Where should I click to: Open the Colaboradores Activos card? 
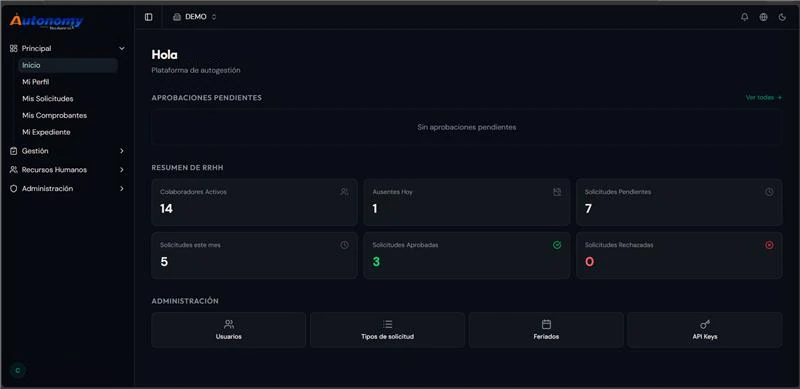[255, 202]
